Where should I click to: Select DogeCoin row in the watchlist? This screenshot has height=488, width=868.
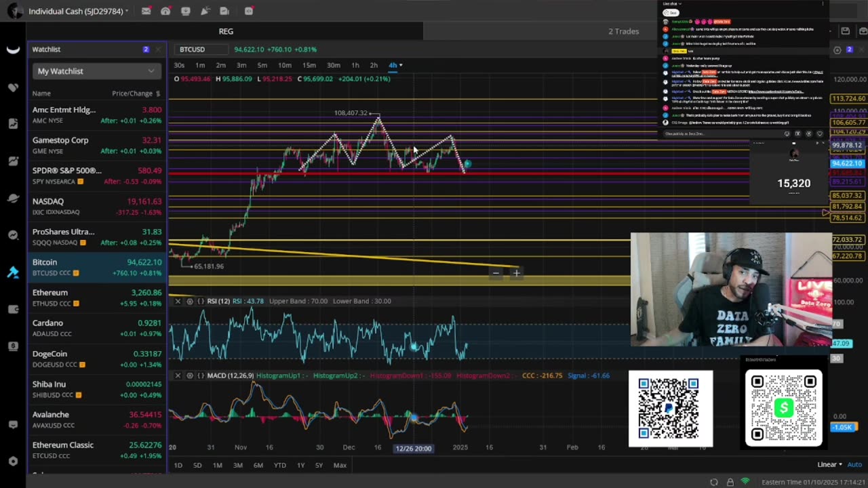coord(96,359)
